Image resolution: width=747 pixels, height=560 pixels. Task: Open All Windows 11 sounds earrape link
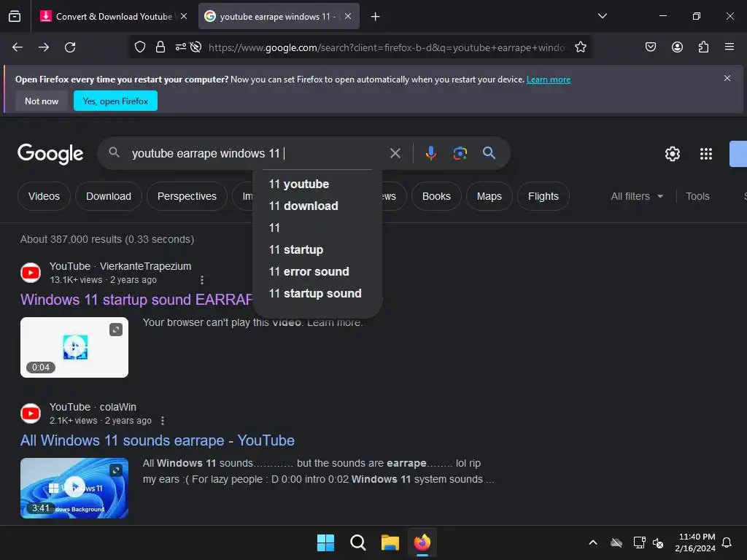click(158, 440)
